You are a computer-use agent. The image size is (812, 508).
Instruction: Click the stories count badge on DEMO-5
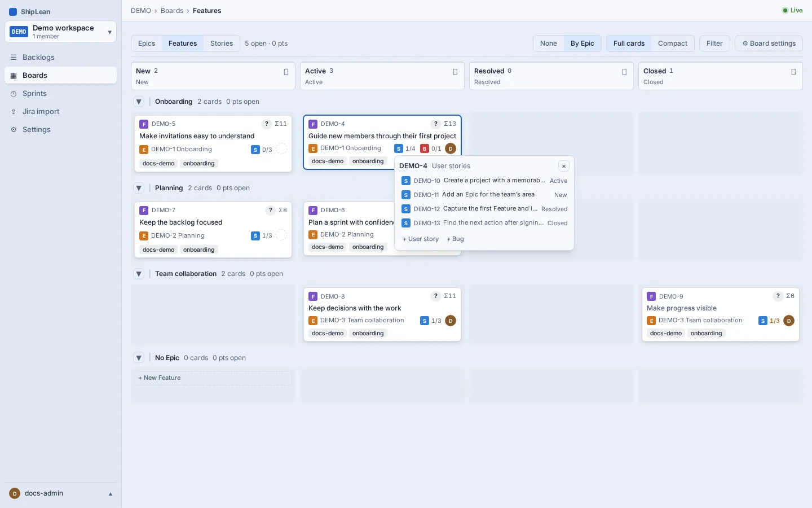tap(262, 150)
